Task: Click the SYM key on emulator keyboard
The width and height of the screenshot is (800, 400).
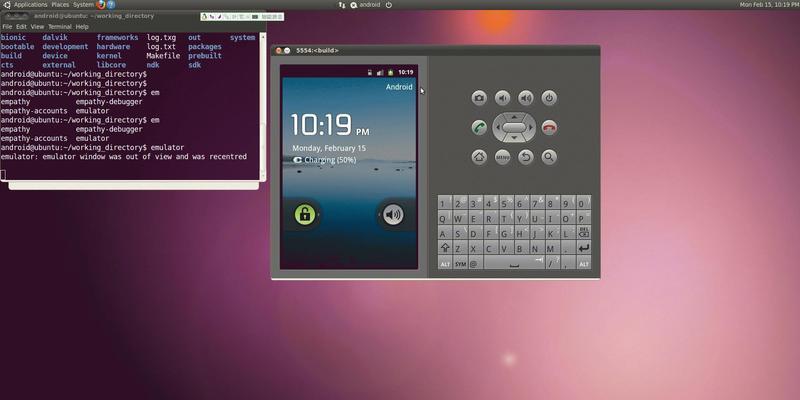Action: click(x=461, y=263)
